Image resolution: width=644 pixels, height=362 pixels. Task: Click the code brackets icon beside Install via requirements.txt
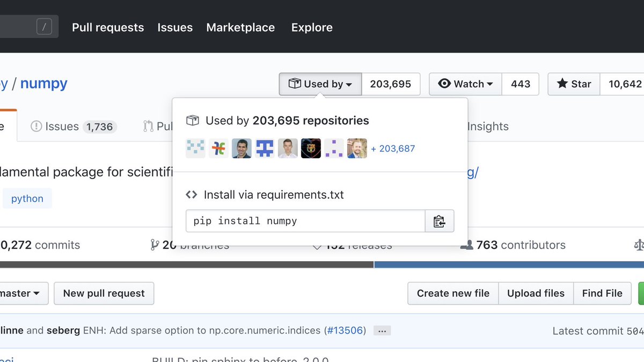click(192, 195)
